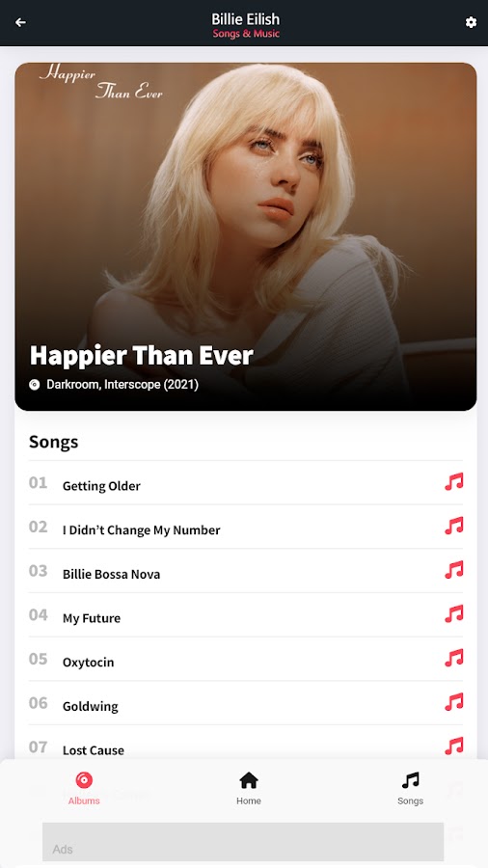Screen dimensions: 488x868
Task: Tap music note icon for Lost Cause
Action: tap(453, 746)
